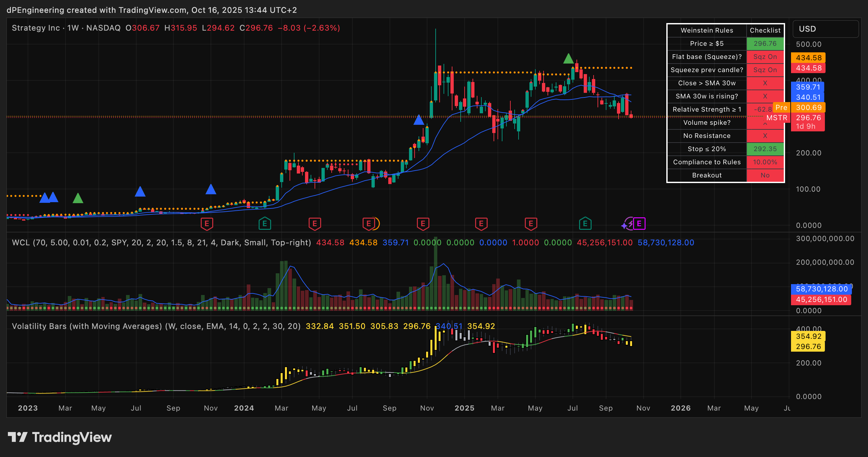Click the 'Weinstein Rules' table header
This screenshot has height=457, width=868.
click(x=706, y=30)
